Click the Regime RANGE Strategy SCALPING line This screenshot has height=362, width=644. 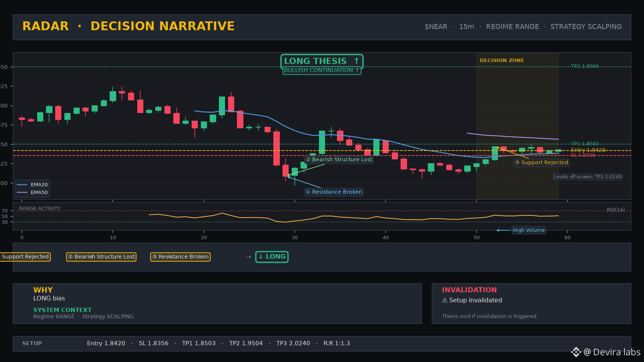point(84,316)
